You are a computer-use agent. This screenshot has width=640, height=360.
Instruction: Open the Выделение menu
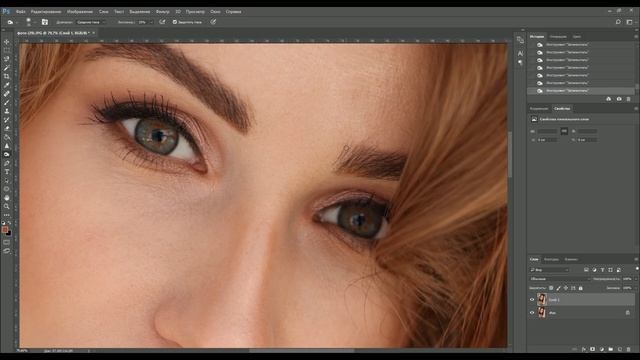coord(140,11)
